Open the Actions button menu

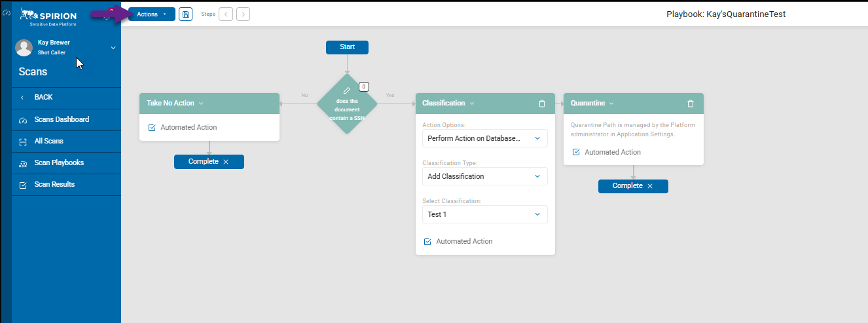click(151, 14)
